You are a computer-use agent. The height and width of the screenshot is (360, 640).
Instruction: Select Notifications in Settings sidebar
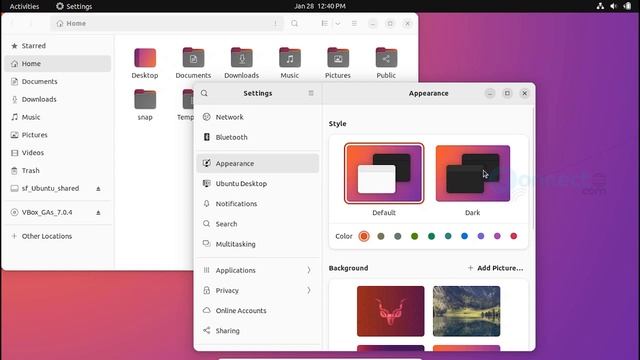258,204
